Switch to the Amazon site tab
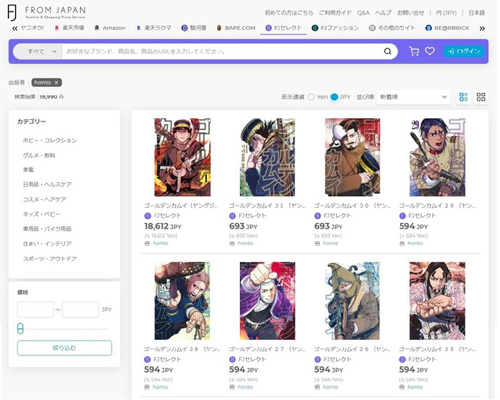Image resolution: width=500 pixels, height=400 pixels. pos(110,28)
